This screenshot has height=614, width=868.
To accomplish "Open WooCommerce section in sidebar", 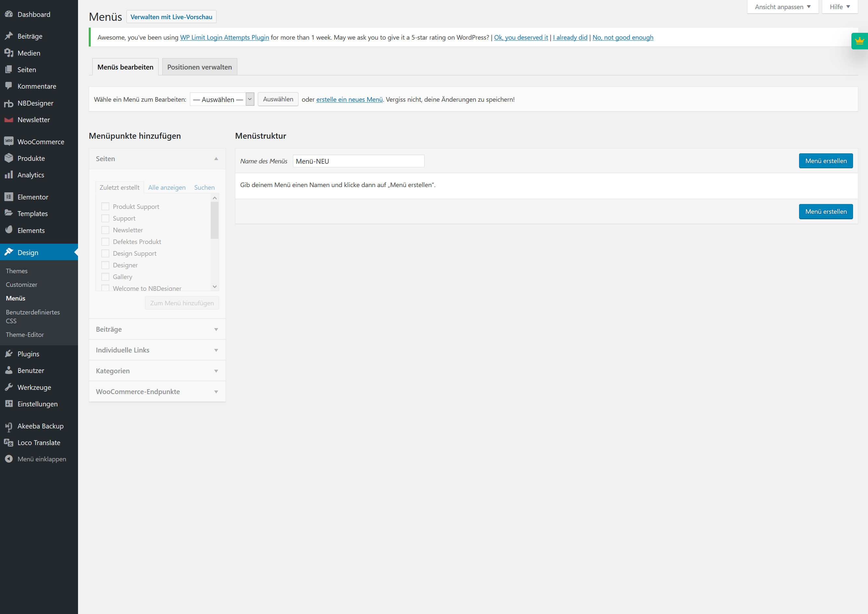I will pos(40,142).
